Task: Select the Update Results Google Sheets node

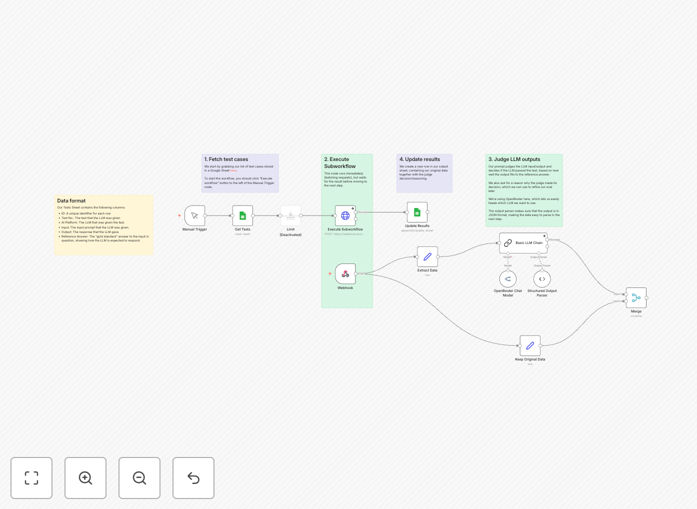Action: pos(417,212)
